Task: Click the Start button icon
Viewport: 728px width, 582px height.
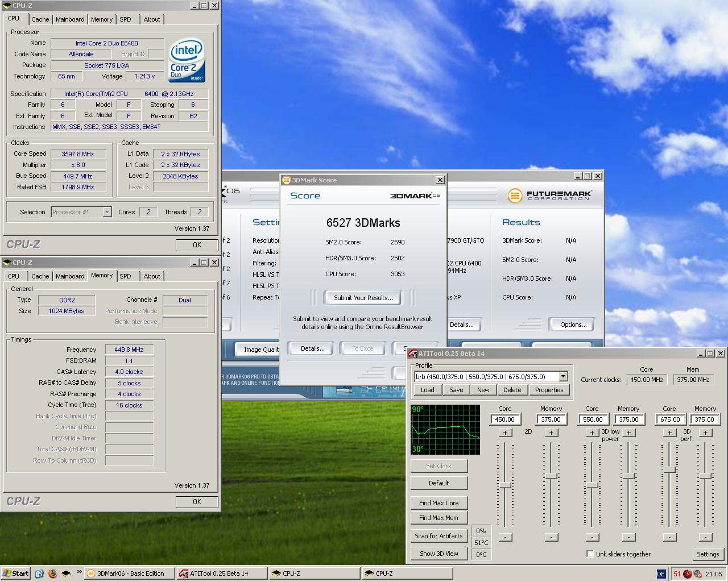Action: click(16, 573)
